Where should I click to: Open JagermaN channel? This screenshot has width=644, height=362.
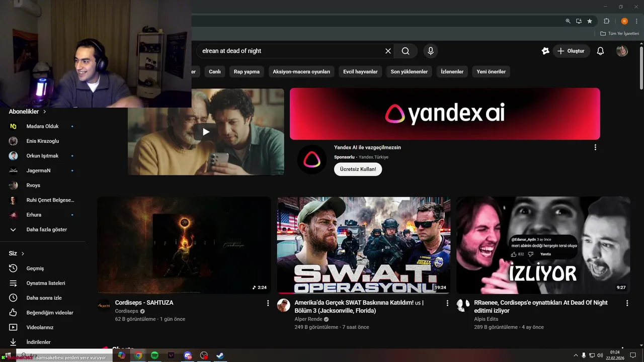tap(43, 170)
